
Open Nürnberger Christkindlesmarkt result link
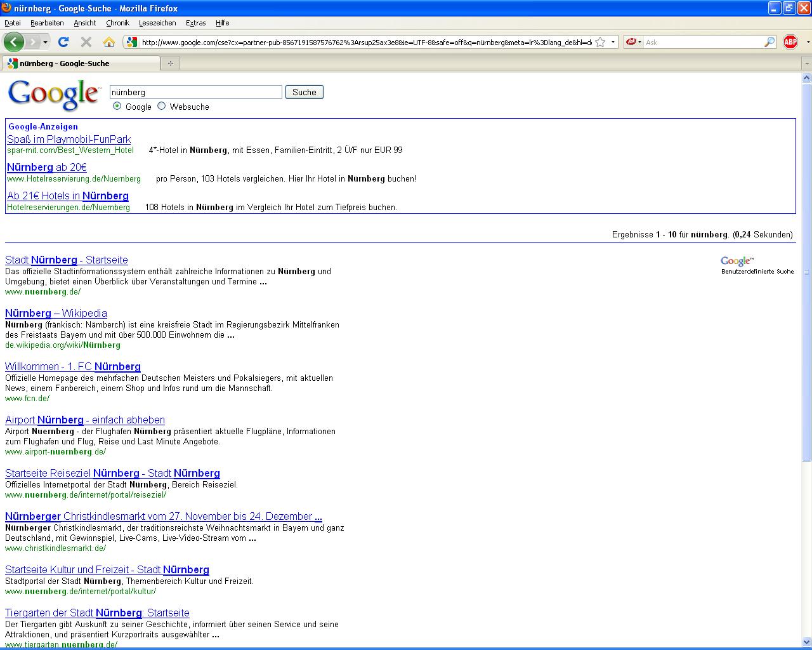[x=164, y=516]
